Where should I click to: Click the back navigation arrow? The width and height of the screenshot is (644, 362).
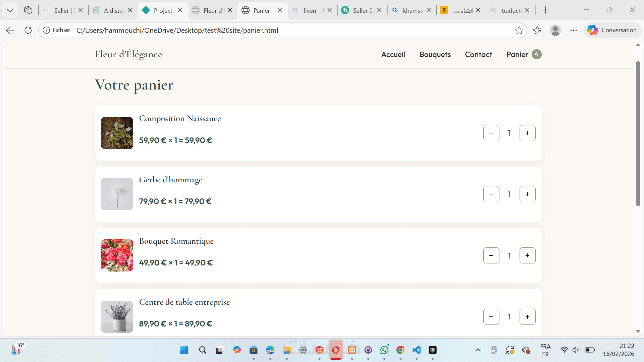click(10, 30)
